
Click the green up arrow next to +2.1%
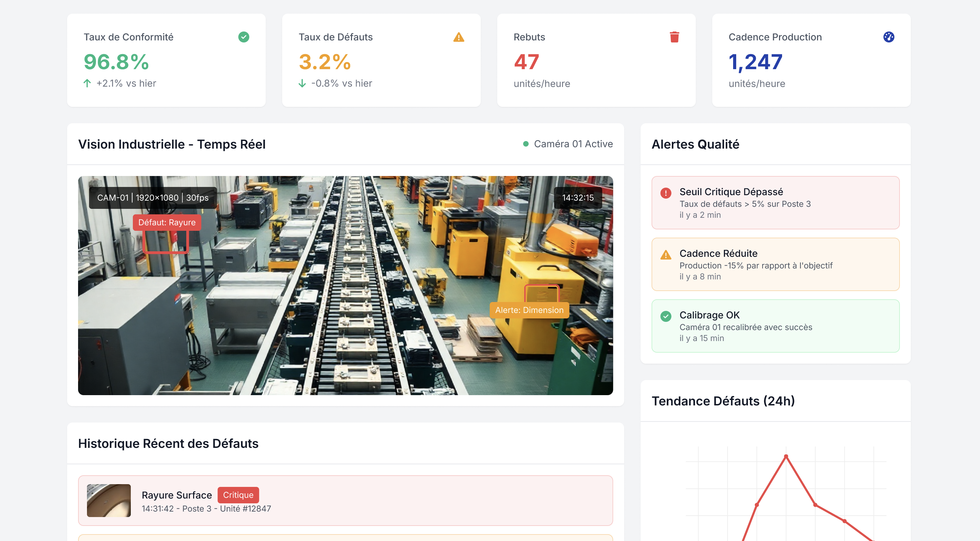coord(87,83)
